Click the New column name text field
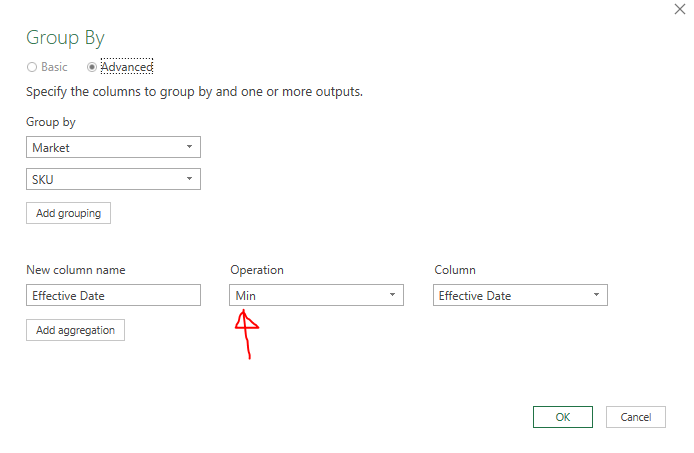Viewport: 694px width, 453px height. (113, 295)
